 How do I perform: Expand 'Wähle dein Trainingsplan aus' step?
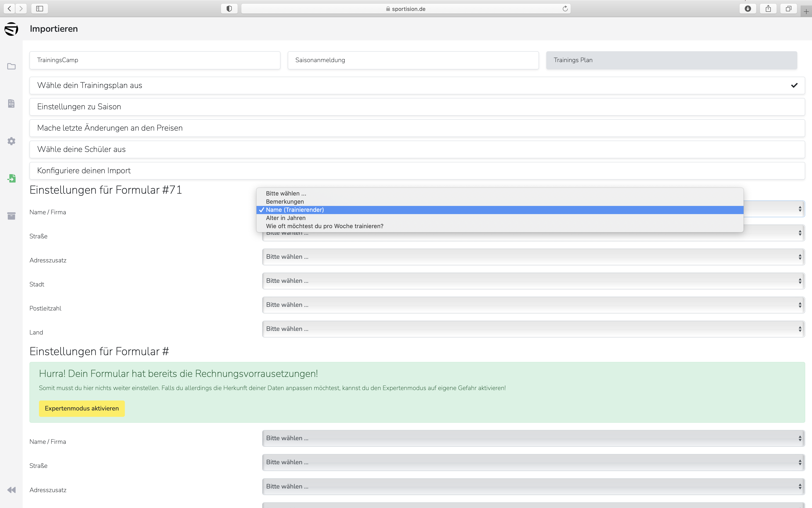tap(417, 85)
